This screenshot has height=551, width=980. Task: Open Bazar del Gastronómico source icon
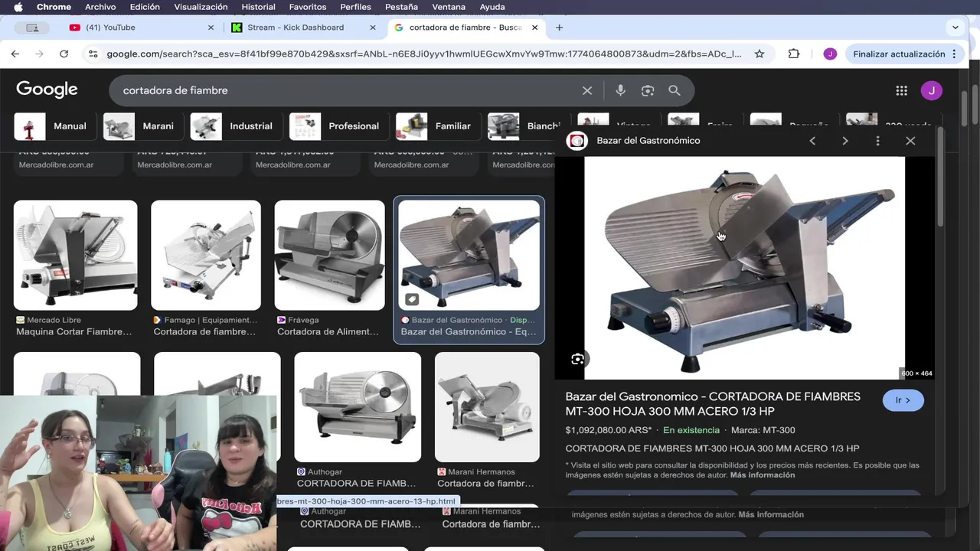click(577, 141)
